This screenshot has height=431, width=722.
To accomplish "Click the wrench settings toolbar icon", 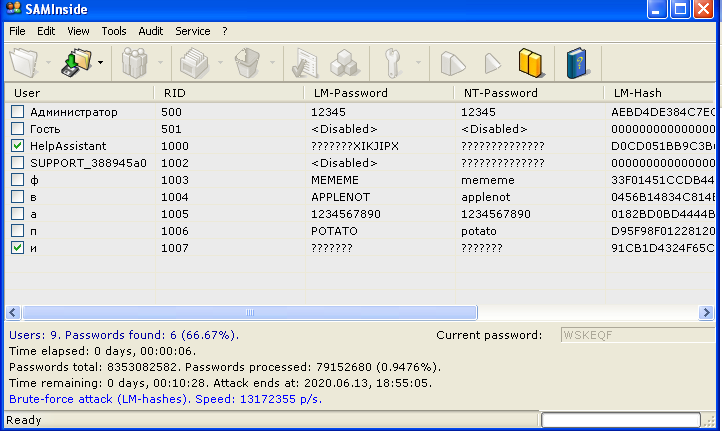I will click(392, 63).
